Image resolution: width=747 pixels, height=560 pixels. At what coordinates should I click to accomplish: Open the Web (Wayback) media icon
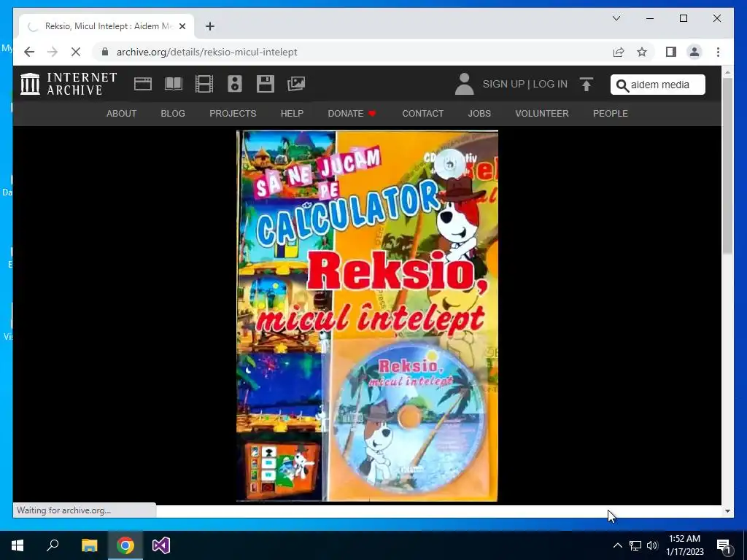(143, 84)
